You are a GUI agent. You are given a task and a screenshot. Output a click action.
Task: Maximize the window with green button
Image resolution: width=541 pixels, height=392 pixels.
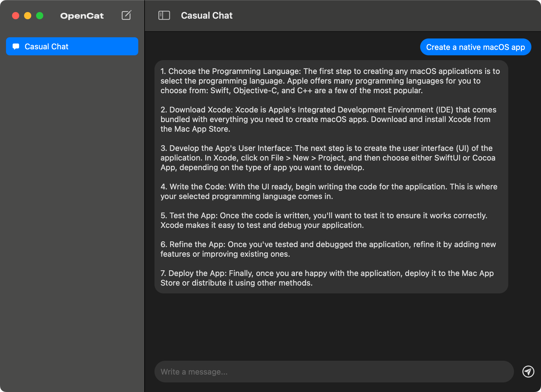40,16
